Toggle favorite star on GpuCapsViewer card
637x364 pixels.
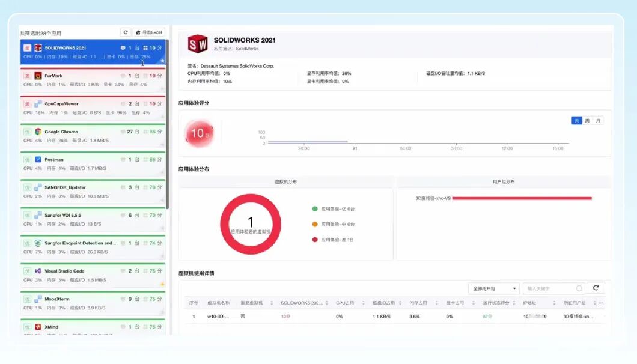point(162,117)
